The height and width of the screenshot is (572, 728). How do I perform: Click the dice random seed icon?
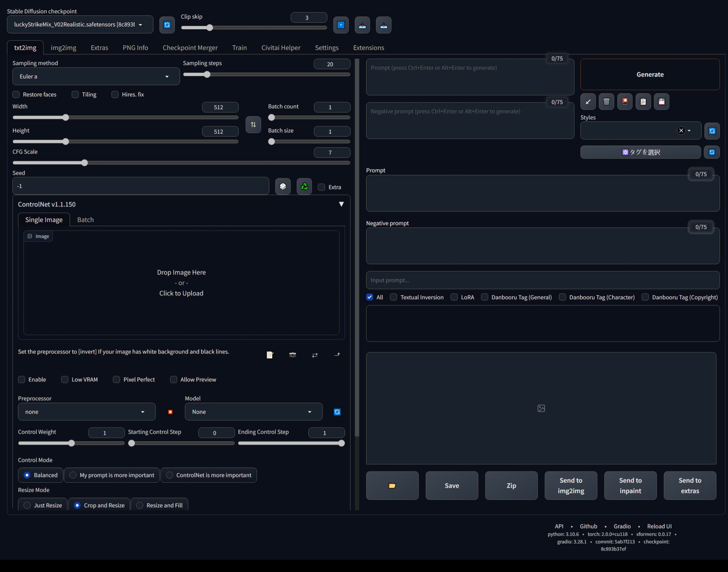283,186
